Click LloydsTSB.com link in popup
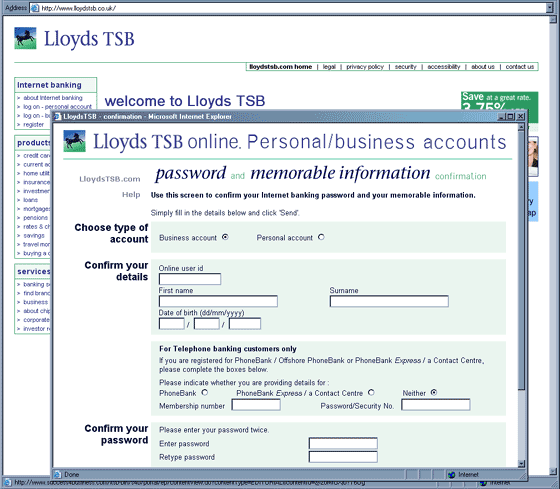 pos(110,179)
